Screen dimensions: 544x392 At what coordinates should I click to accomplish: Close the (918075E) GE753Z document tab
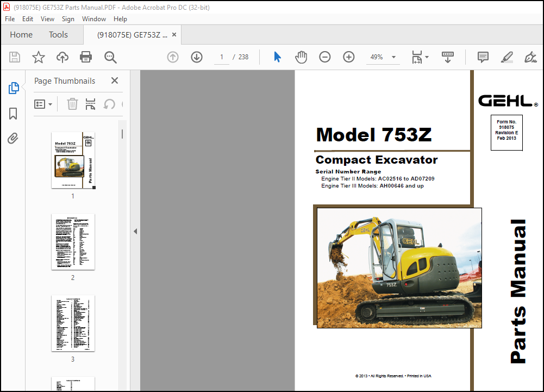174,35
